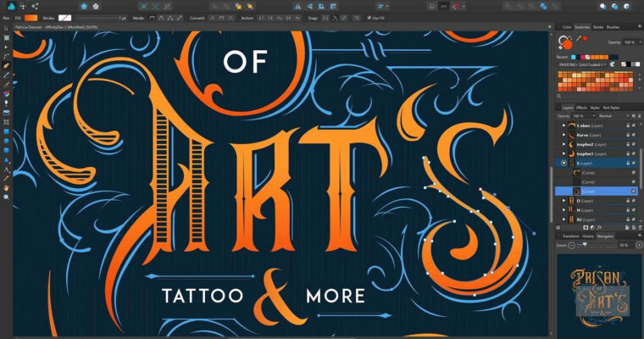Open the Text Styles tab
Viewport: 644px width, 339px height.
coord(611,108)
